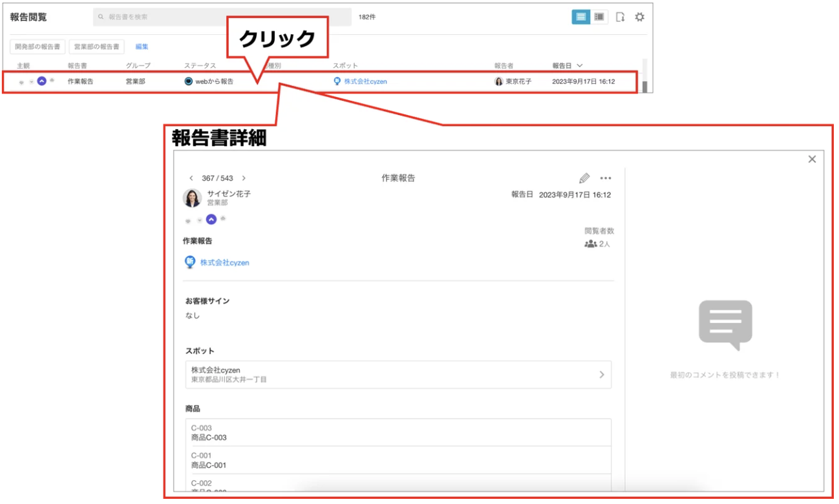
Task: Click the purple rating icon in detail
Action: click(211, 220)
